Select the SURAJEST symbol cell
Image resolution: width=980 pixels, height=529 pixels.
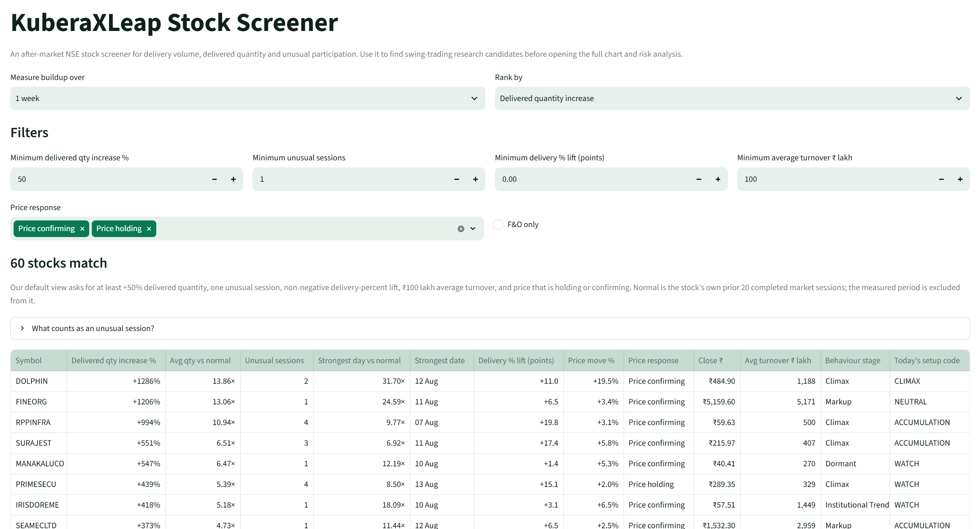[39, 443]
